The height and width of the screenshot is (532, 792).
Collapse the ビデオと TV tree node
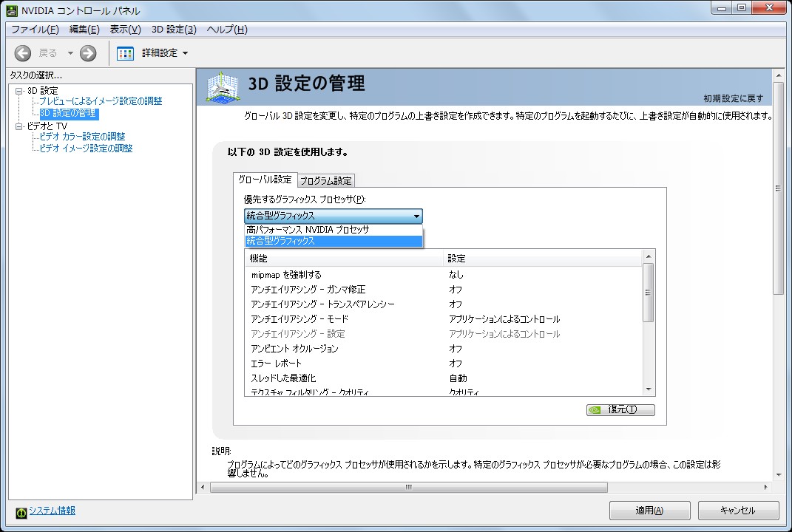(19, 126)
